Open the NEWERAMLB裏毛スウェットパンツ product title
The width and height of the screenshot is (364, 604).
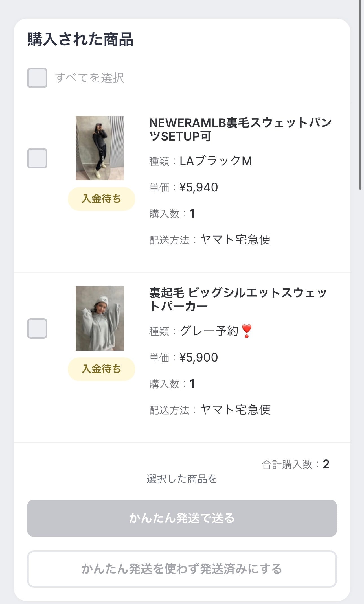[x=240, y=130]
